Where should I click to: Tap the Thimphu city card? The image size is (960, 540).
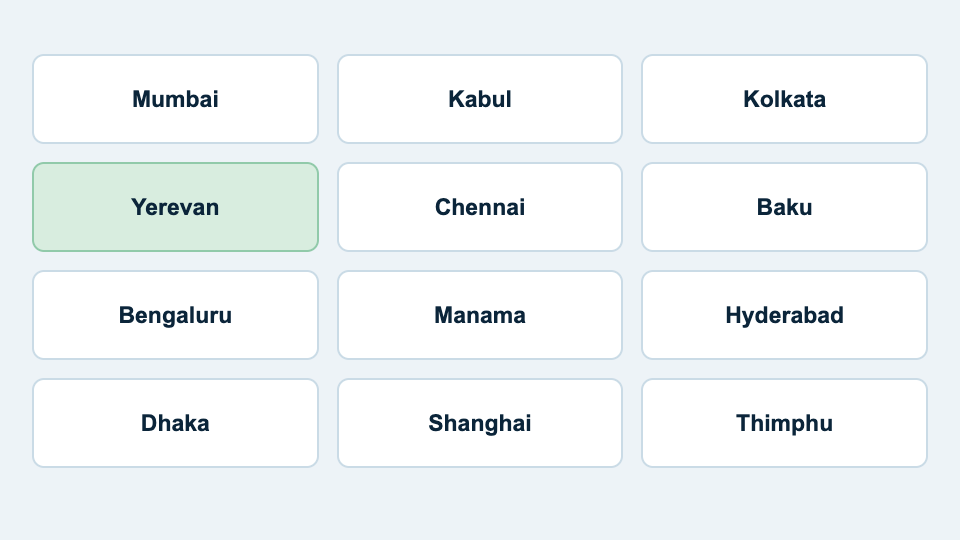[784, 423]
